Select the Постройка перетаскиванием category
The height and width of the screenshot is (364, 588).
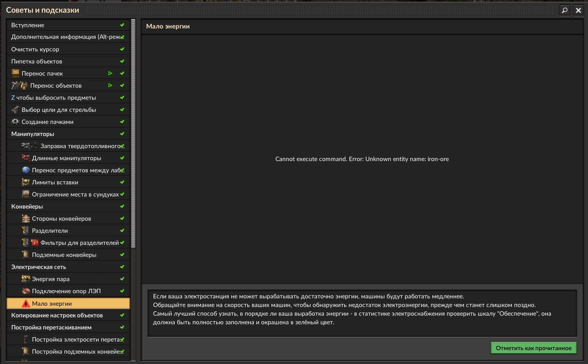[68, 327]
